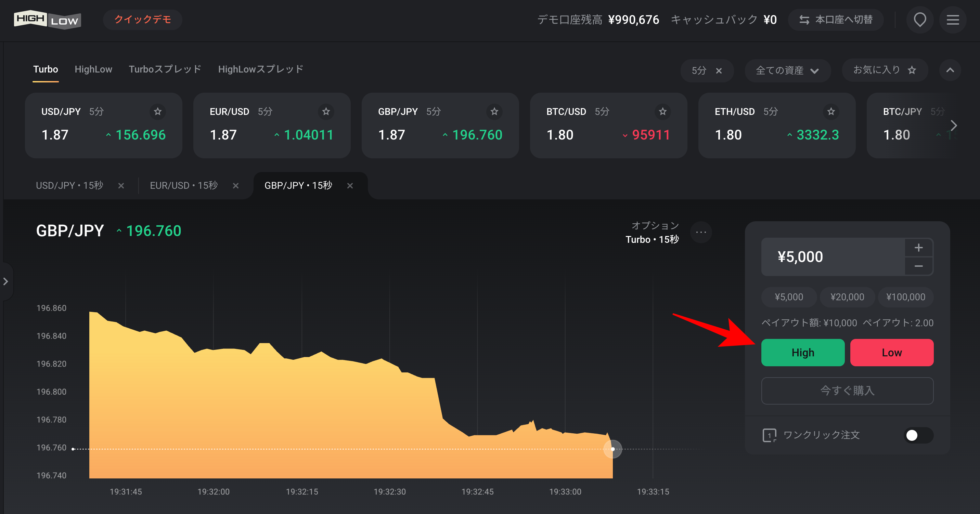Open the location pin icon in header
This screenshot has height=514, width=980.
click(920, 20)
